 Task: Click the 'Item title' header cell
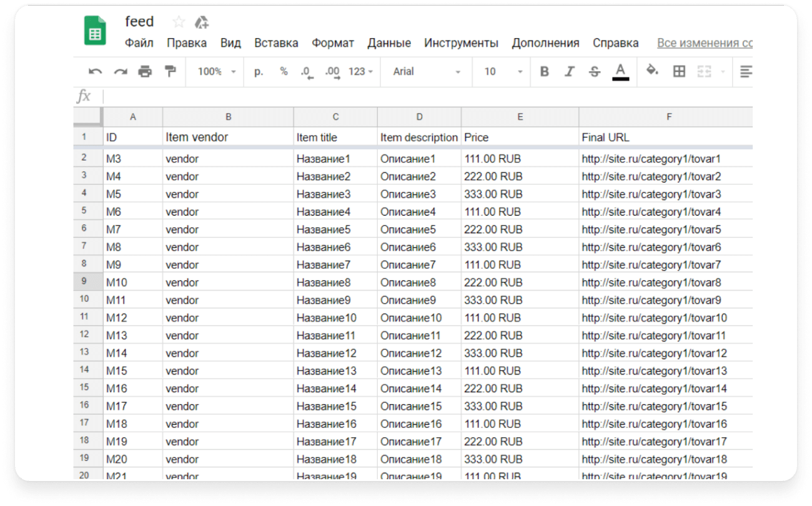coord(335,137)
